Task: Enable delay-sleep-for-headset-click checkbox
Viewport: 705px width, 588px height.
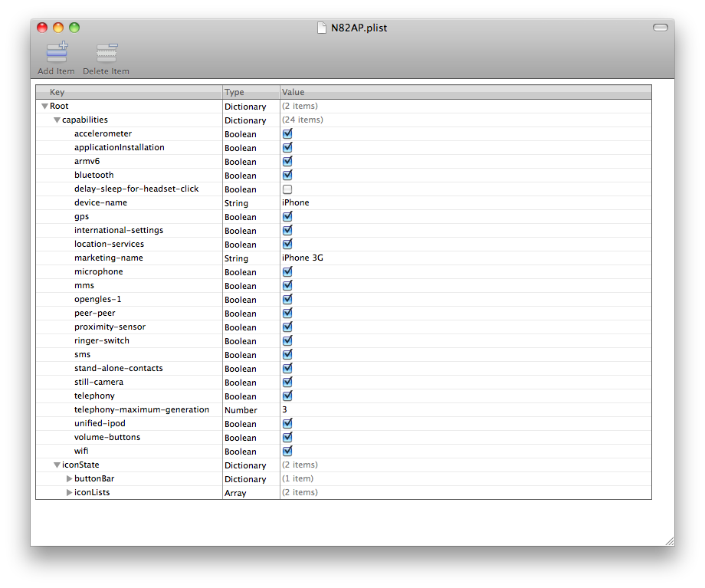Action: 287,189
